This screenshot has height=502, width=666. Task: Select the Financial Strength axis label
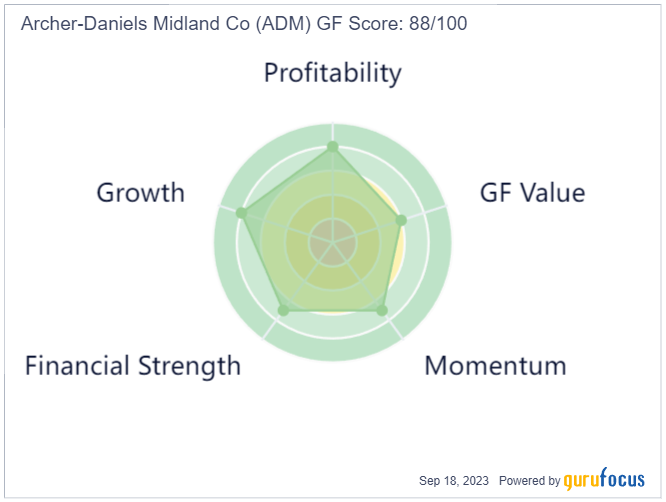tap(133, 366)
